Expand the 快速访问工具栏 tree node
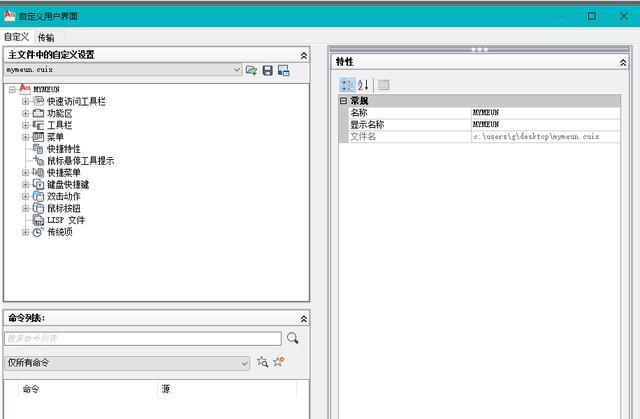 25,101
